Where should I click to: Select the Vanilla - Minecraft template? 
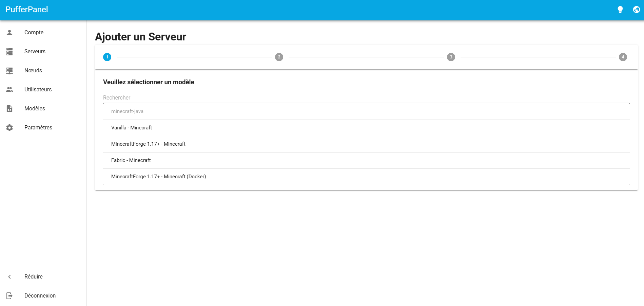(132, 128)
